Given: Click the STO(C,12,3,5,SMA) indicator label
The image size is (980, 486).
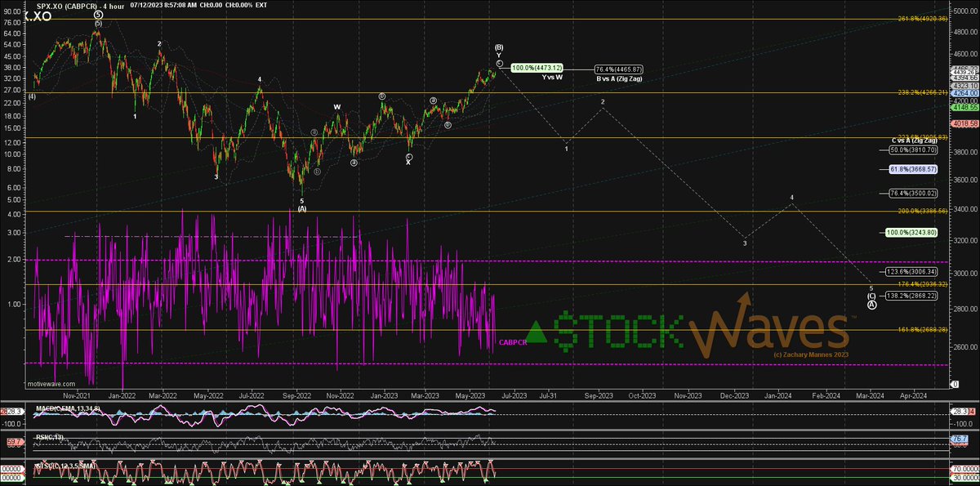Looking at the screenshot, I should point(65,466).
